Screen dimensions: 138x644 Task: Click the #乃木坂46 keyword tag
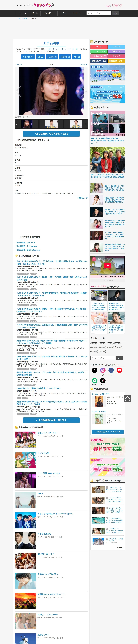[117, 344]
